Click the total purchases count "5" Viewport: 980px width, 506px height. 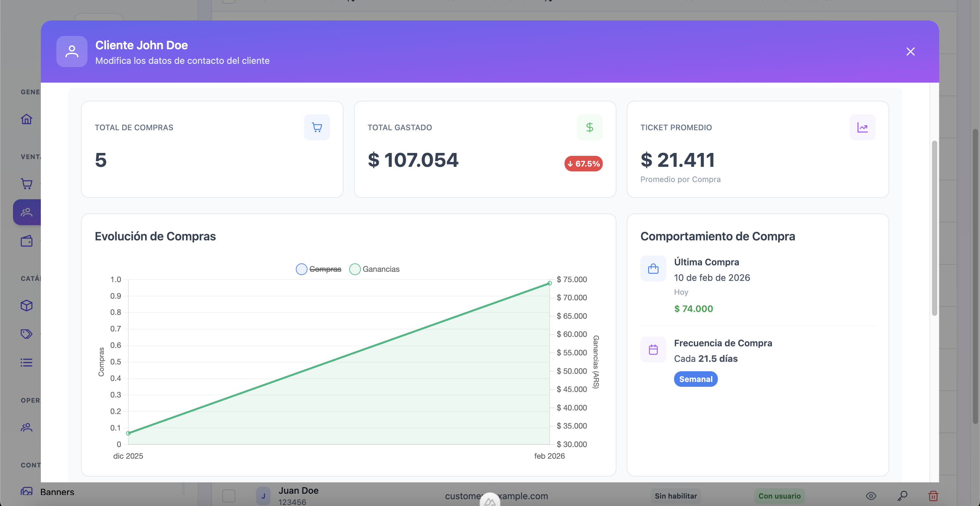[x=100, y=160]
